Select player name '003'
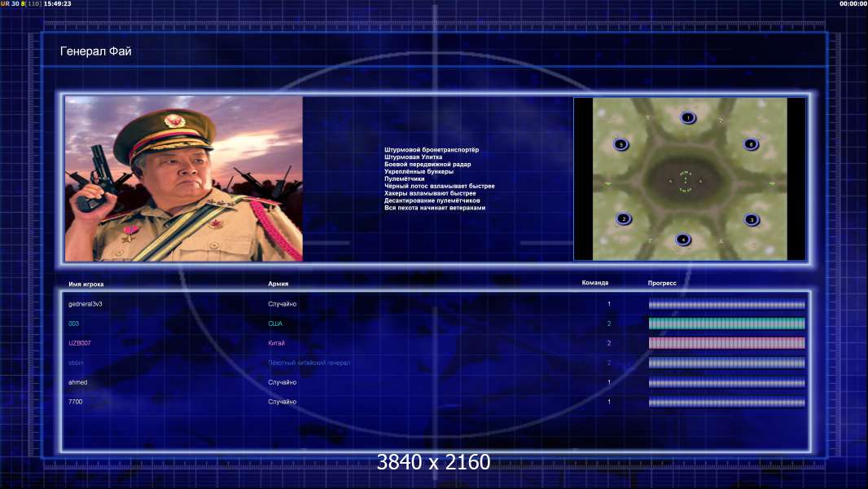The width and height of the screenshot is (868, 489). (73, 324)
